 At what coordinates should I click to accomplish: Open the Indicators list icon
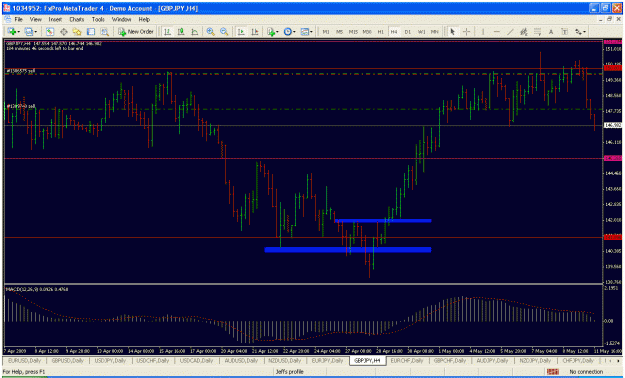[271, 32]
